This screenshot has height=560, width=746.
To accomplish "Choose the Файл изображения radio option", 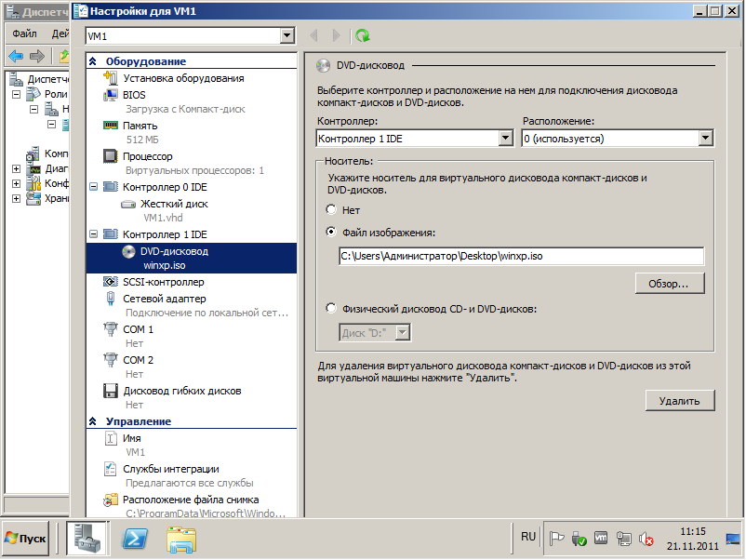I will (331, 233).
